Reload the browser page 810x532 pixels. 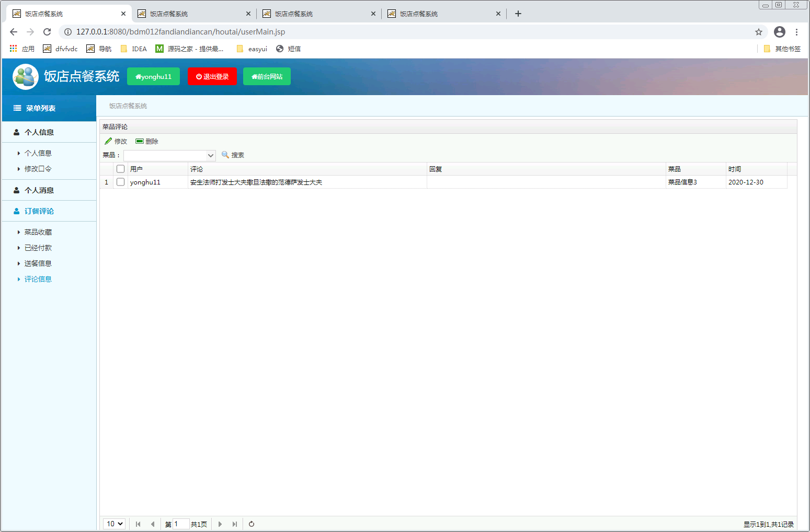pyautogui.click(x=47, y=32)
